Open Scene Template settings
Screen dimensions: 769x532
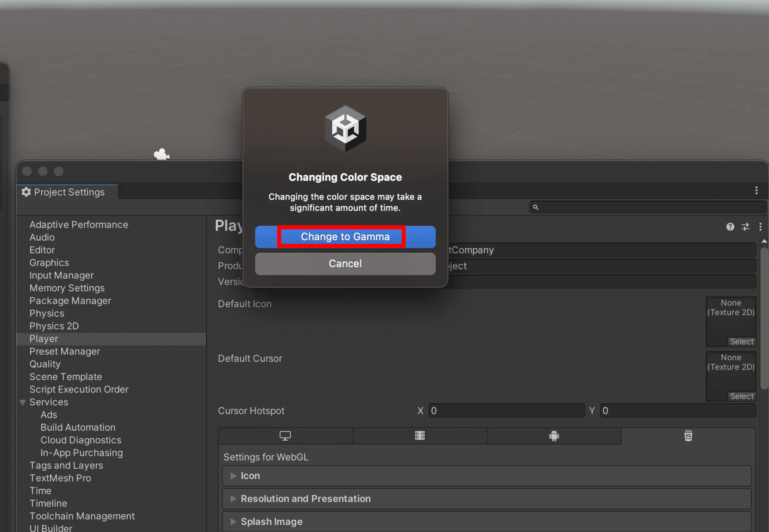tap(66, 377)
